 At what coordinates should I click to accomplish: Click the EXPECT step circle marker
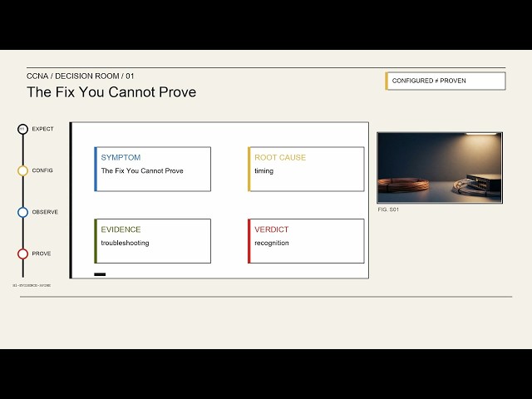tap(22, 129)
